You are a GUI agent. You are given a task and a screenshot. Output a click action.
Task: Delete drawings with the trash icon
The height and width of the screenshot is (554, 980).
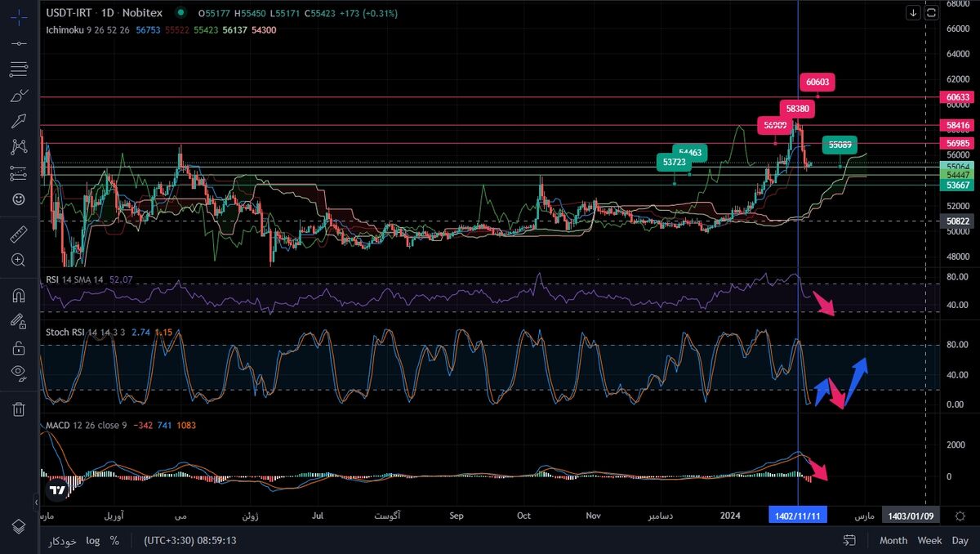pos(18,409)
